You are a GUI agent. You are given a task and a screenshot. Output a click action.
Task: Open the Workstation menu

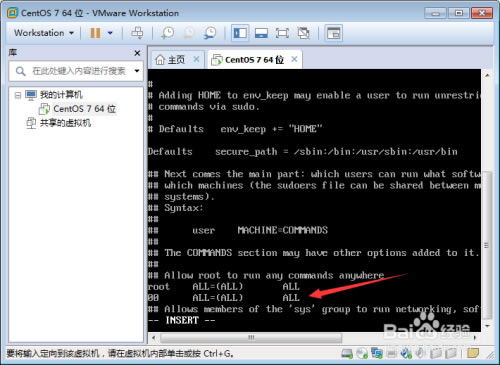click(43, 33)
